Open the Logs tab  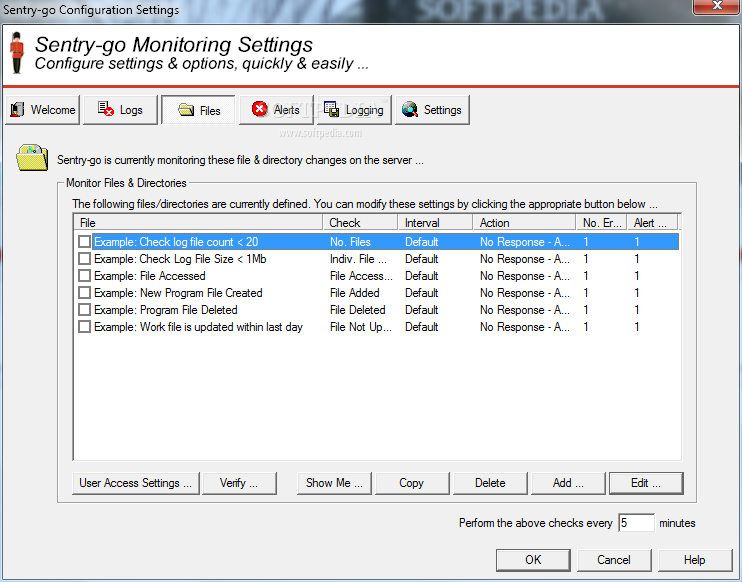[120, 110]
